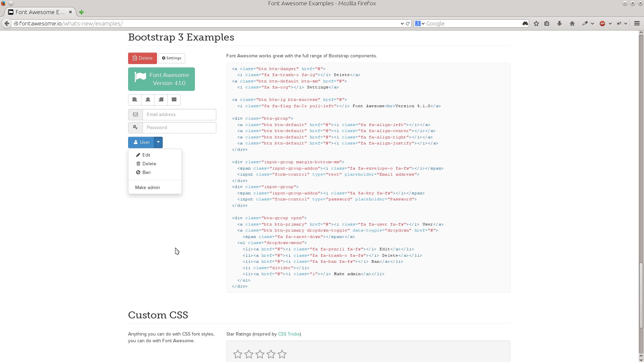
Task: Click the green Font Awesome Version button
Action: click(x=161, y=79)
